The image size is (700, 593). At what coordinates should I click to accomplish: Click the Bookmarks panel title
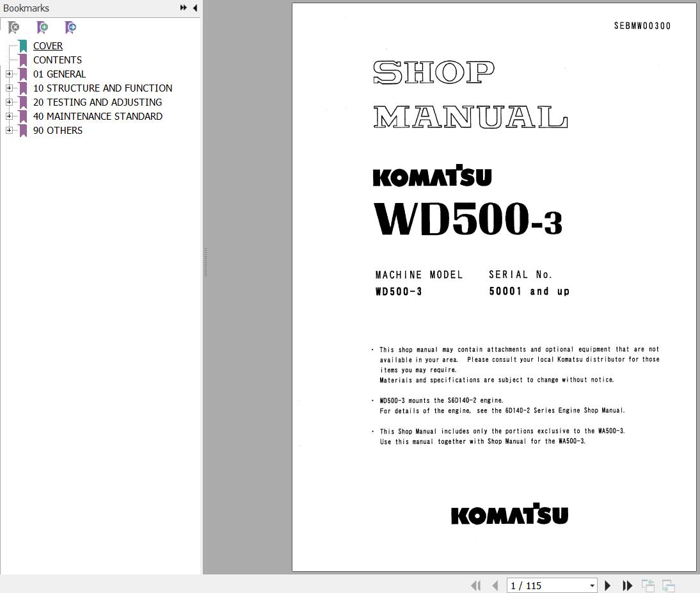tap(26, 8)
